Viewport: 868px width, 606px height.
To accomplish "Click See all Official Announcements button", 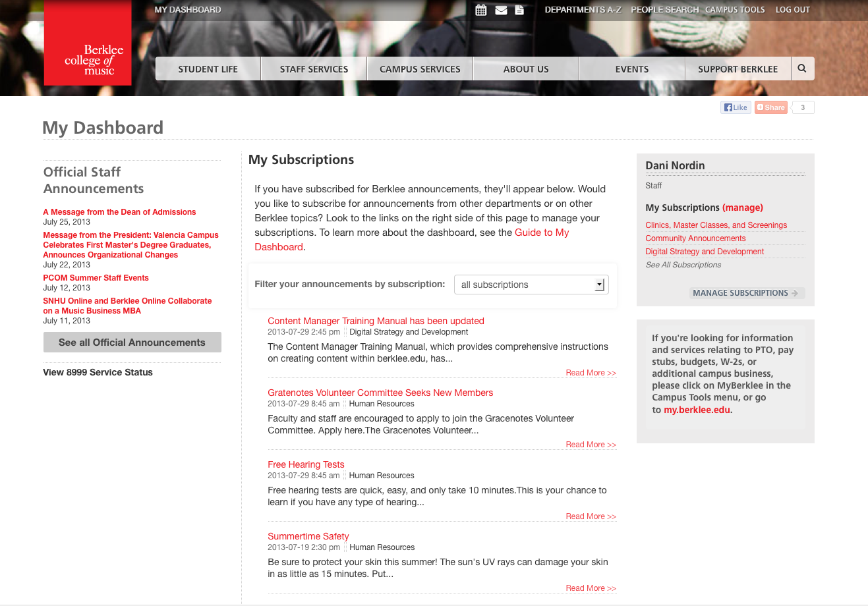I will click(132, 343).
